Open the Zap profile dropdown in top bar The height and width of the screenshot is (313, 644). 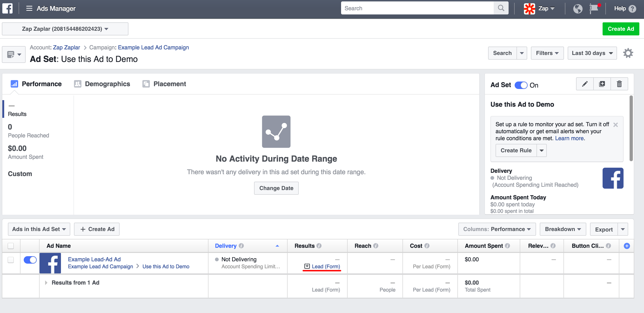[x=547, y=9]
